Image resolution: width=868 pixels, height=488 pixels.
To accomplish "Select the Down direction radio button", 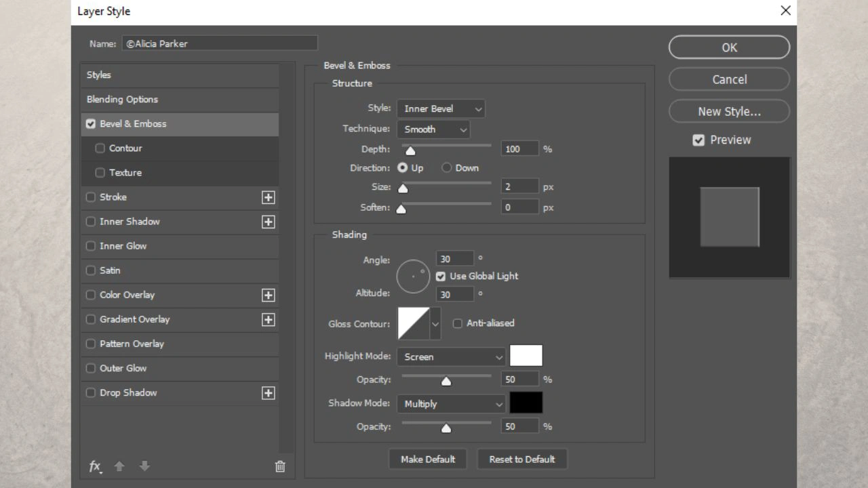I will tap(446, 168).
